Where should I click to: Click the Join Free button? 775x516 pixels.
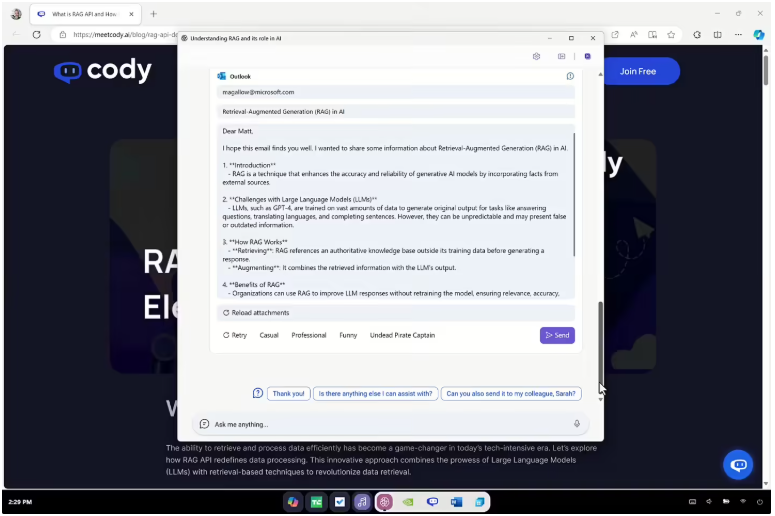pyautogui.click(x=638, y=71)
